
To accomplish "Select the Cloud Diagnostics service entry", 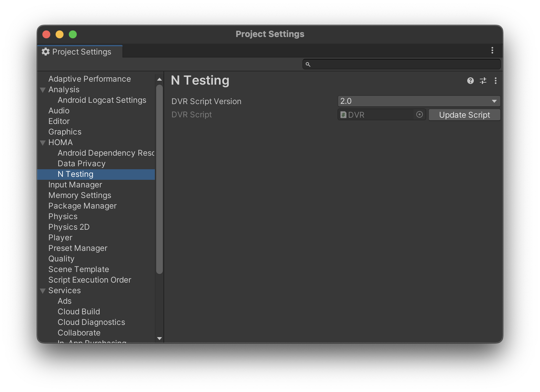I will (91, 322).
